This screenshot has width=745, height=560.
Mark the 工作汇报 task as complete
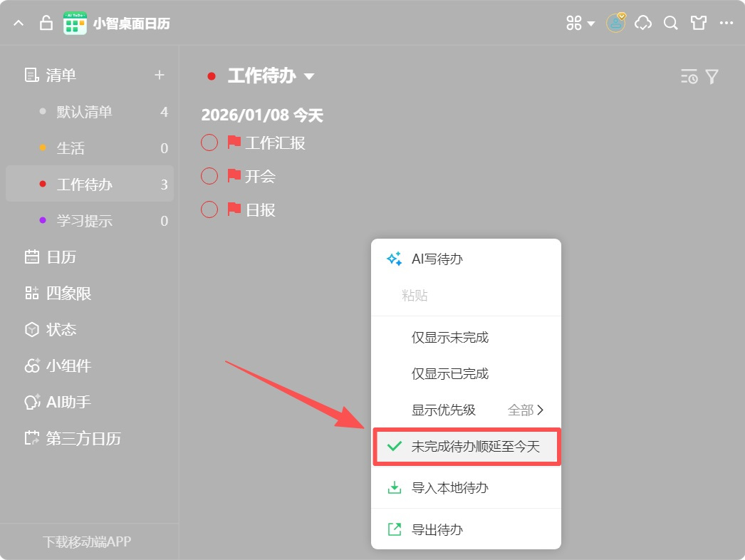(x=209, y=142)
